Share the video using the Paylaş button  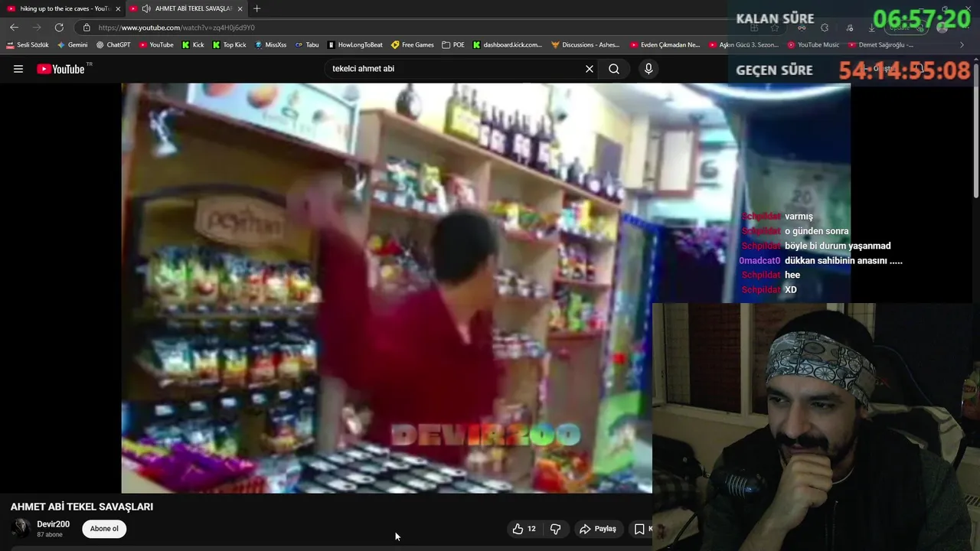[597, 529]
